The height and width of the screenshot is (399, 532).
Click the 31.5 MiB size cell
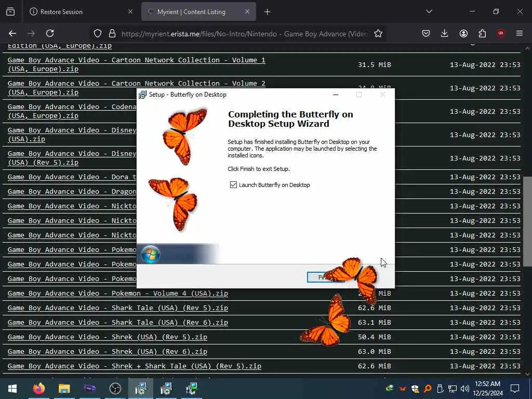pyautogui.click(x=374, y=64)
